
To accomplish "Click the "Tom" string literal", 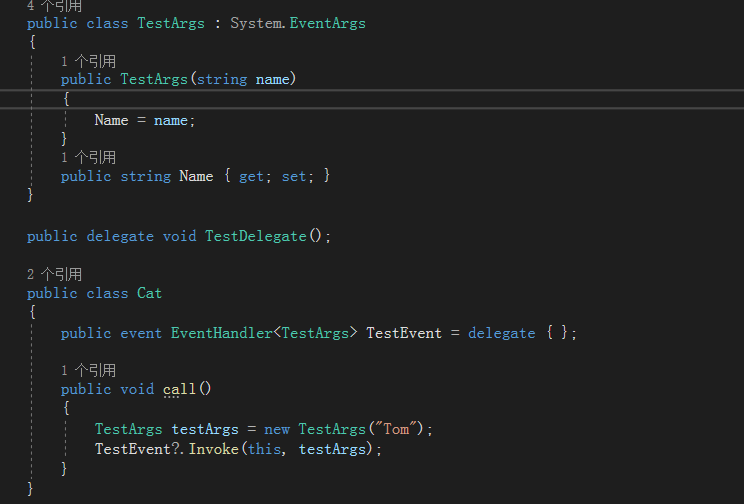I will click(x=396, y=429).
